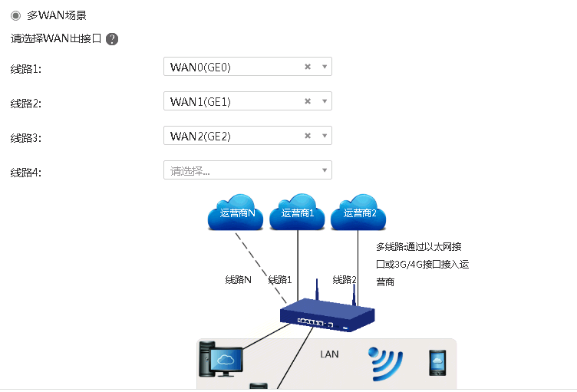This screenshot has width=577, height=392.
Task: Clear the WAN2(GE2) selection for 线路3
Action: pyautogui.click(x=308, y=136)
